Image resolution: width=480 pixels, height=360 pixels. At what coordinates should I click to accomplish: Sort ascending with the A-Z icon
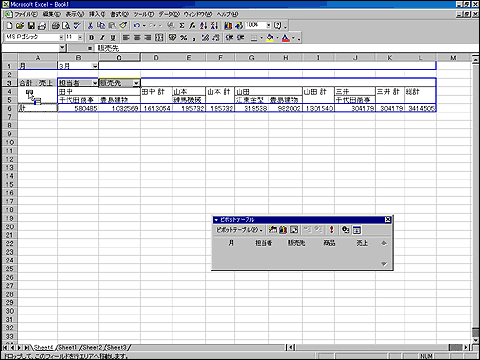[x=203, y=26]
